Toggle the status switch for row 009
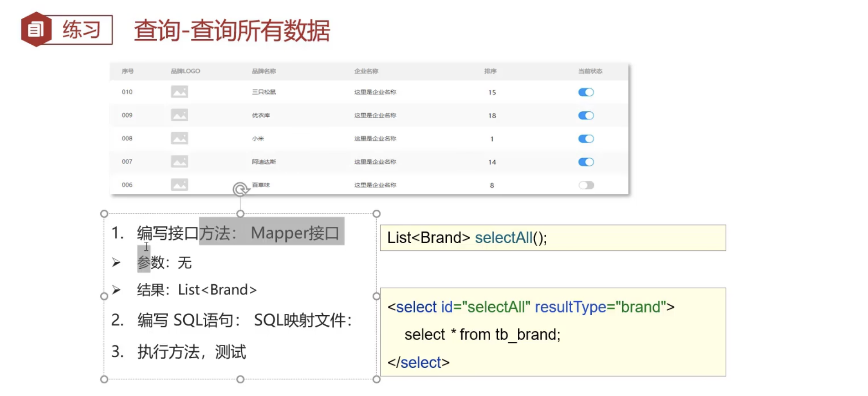The image size is (868, 396). [586, 115]
